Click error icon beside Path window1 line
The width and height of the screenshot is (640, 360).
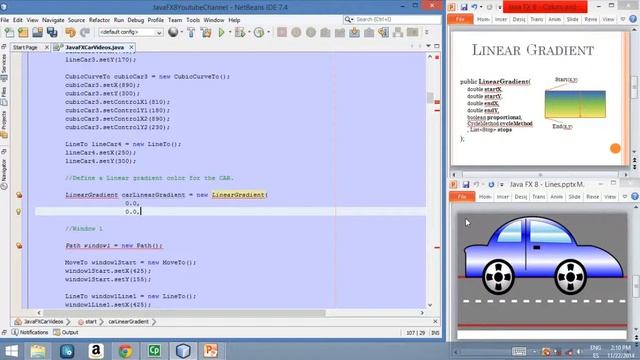pyautogui.click(x=19, y=246)
